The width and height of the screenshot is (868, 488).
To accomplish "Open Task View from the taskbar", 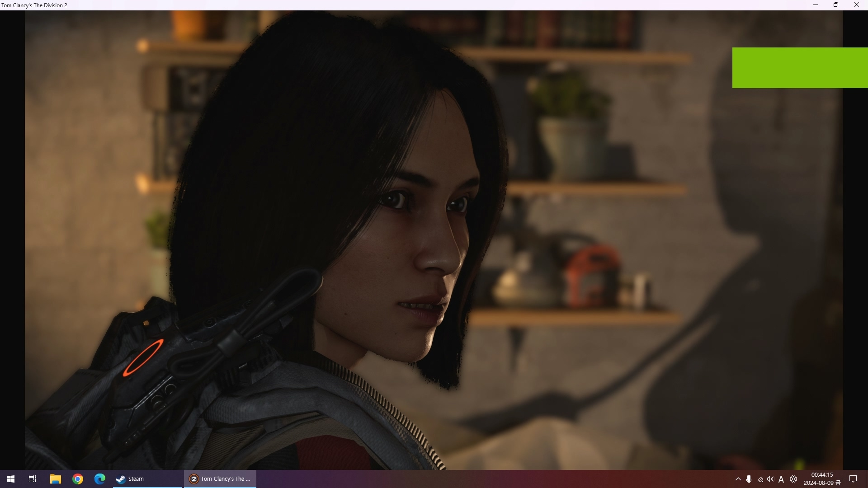I will [33, 479].
